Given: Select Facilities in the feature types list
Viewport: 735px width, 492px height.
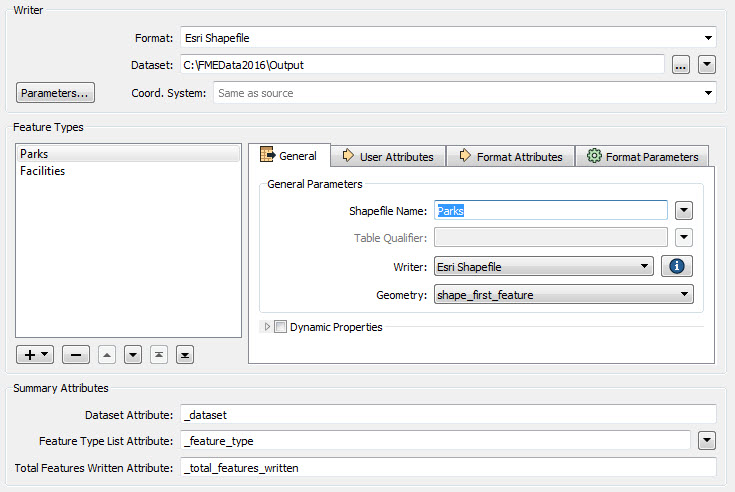Looking at the screenshot, I should 43,171.
